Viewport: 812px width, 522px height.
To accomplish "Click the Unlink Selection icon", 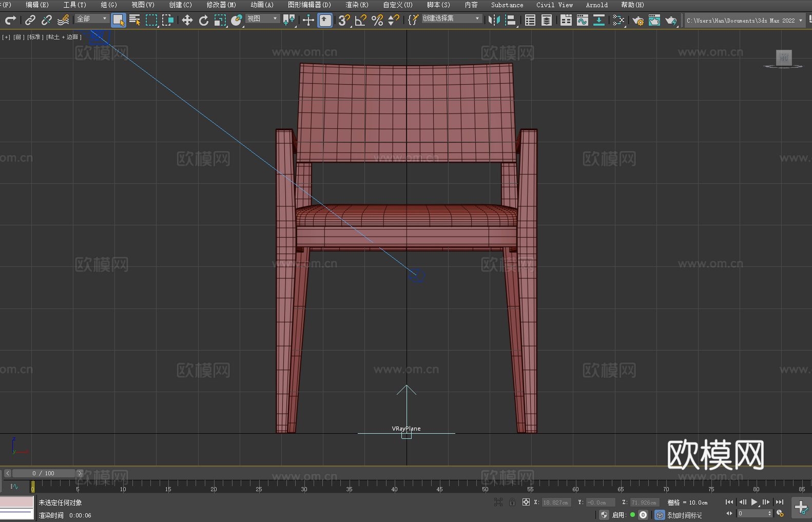I will point(47,20).
